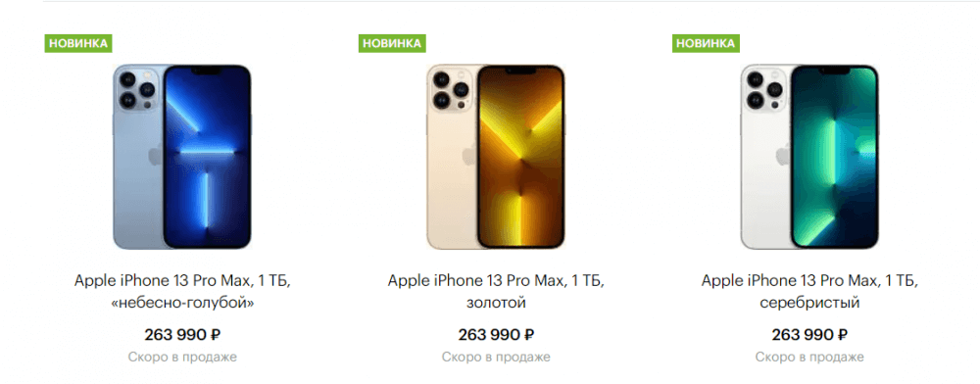Click 'Скоро в продаже' under the небесно-голубой model

(182, 358)
